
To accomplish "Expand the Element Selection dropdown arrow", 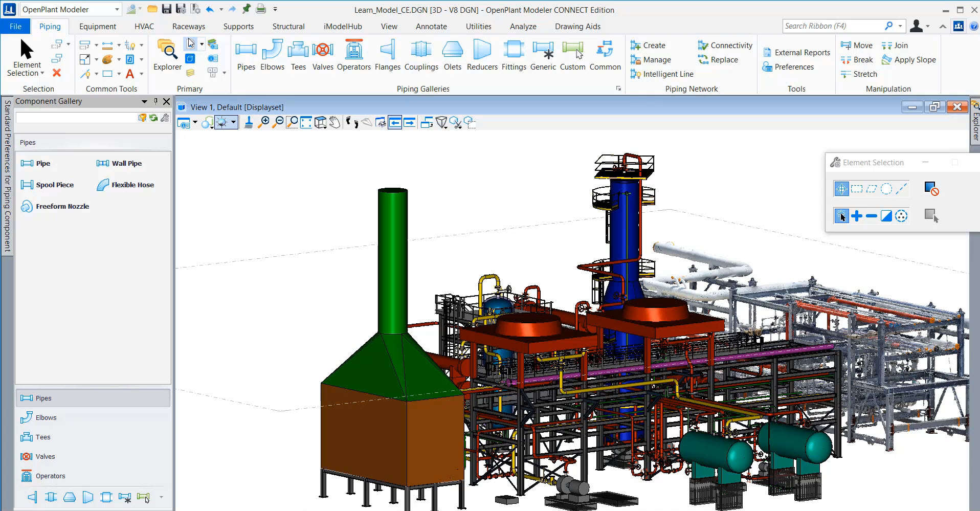I will pyautogui.click(x=42, y=73).
